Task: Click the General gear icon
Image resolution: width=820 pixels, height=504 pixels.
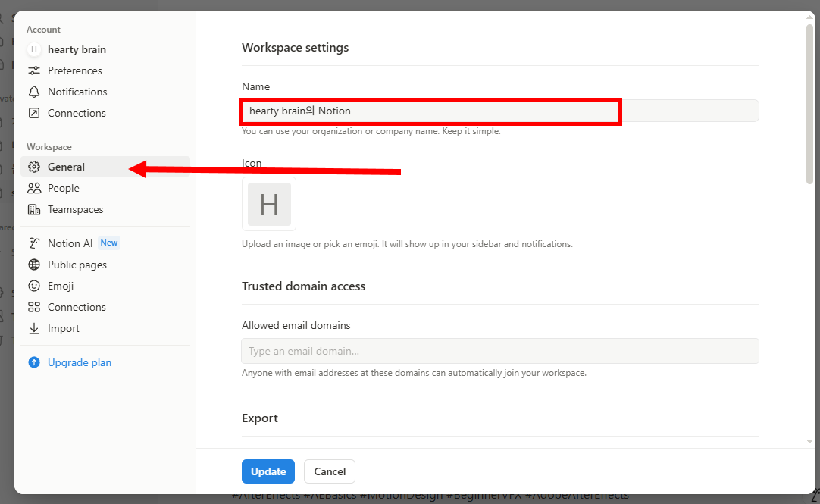Action: click(34, 167)
